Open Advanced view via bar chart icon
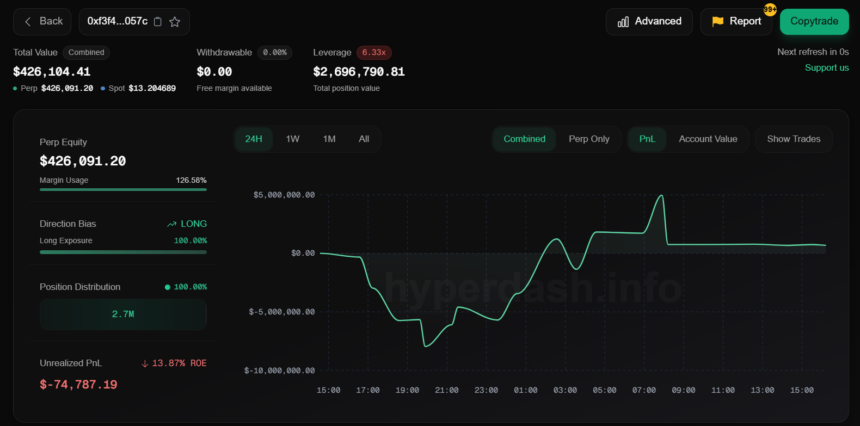The height and width of the screenshot is (426, 860). click(x=624, y=21)
